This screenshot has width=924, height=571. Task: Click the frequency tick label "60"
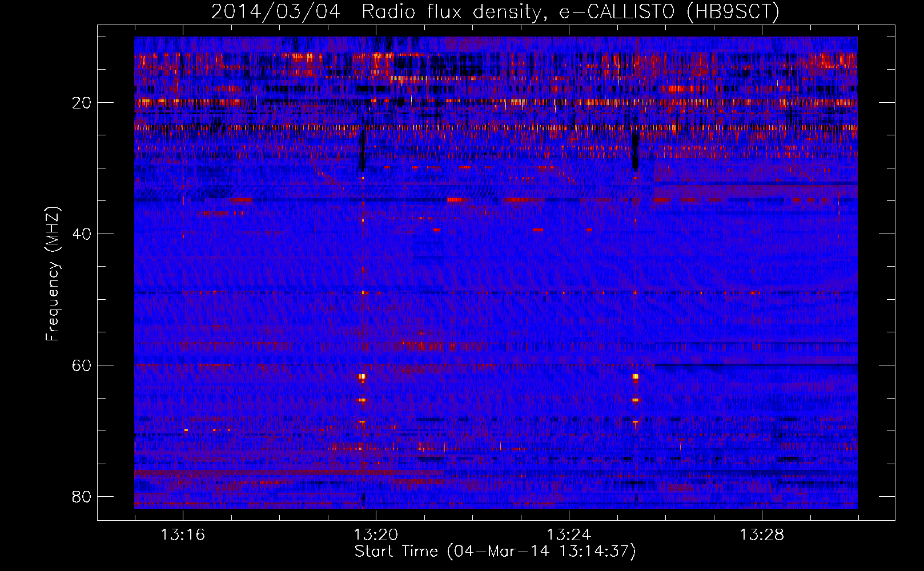pos(82,365)
